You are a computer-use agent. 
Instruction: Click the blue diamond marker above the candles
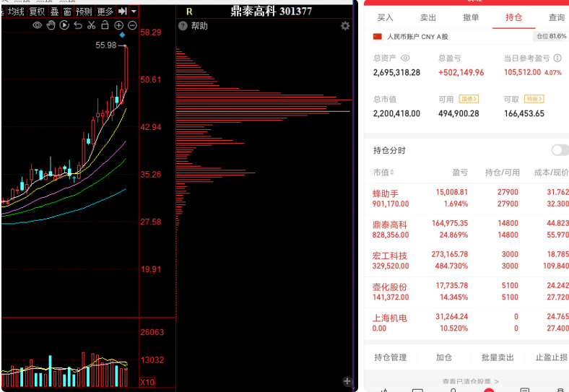coord(122,35)
